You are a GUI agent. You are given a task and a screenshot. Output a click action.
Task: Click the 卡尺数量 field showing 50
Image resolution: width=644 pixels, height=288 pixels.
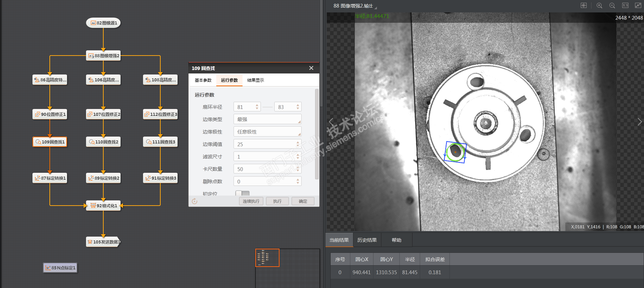(x=267, y=169)
